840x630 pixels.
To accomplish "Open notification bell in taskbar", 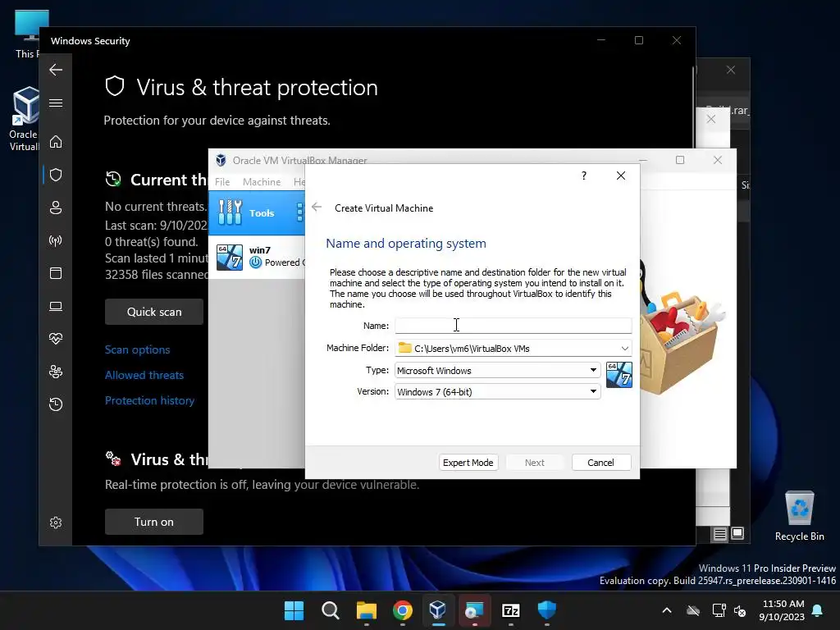I will [x=818, y=610].
